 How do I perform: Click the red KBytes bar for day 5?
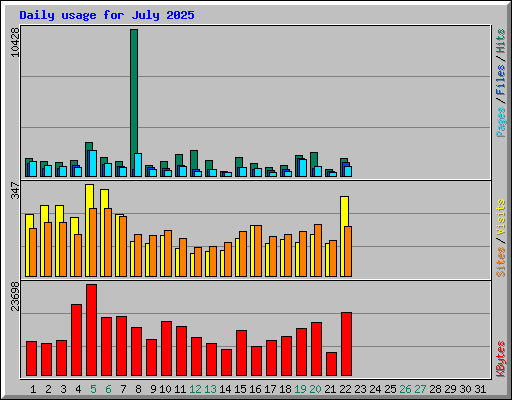click(x=91, y=330)
